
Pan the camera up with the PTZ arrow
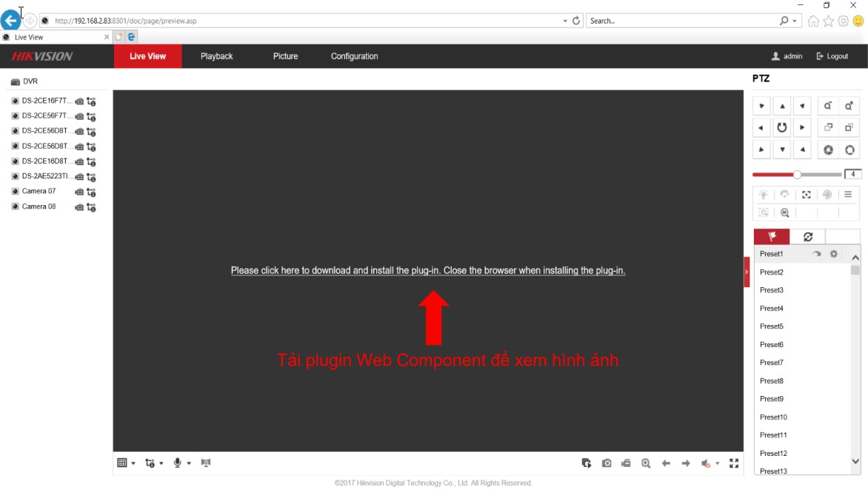pos(781,107)
